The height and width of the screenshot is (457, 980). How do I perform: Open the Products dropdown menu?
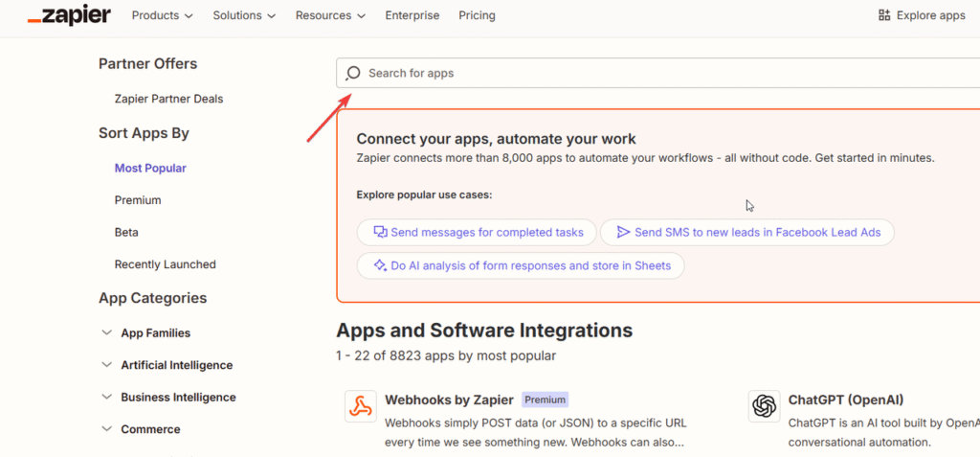(x=162, y=15)
